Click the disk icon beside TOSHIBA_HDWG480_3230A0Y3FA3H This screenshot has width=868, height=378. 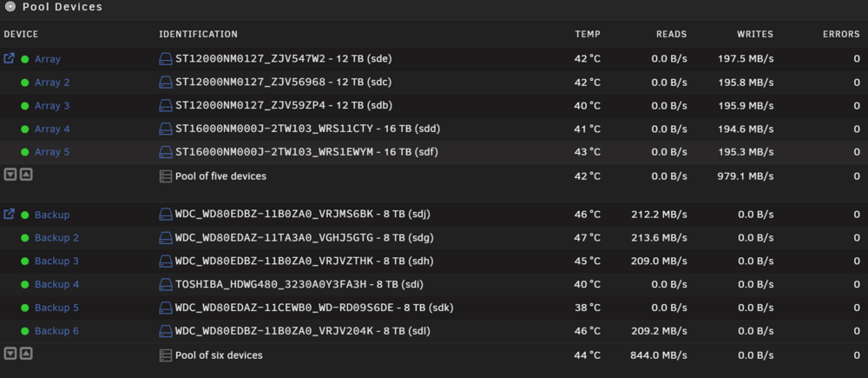166,284
